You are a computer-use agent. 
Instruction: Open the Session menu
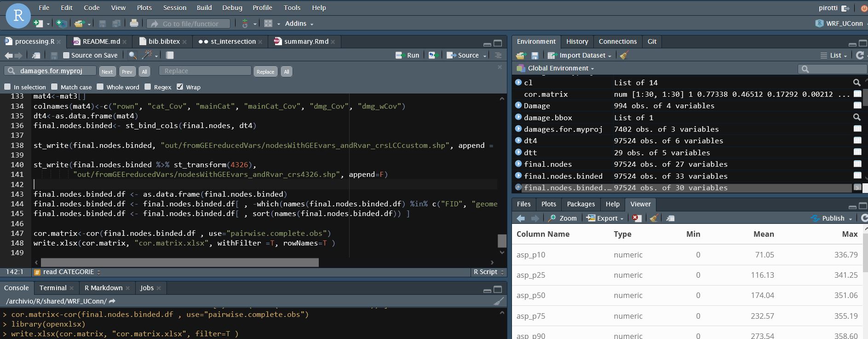click(175, 8)
